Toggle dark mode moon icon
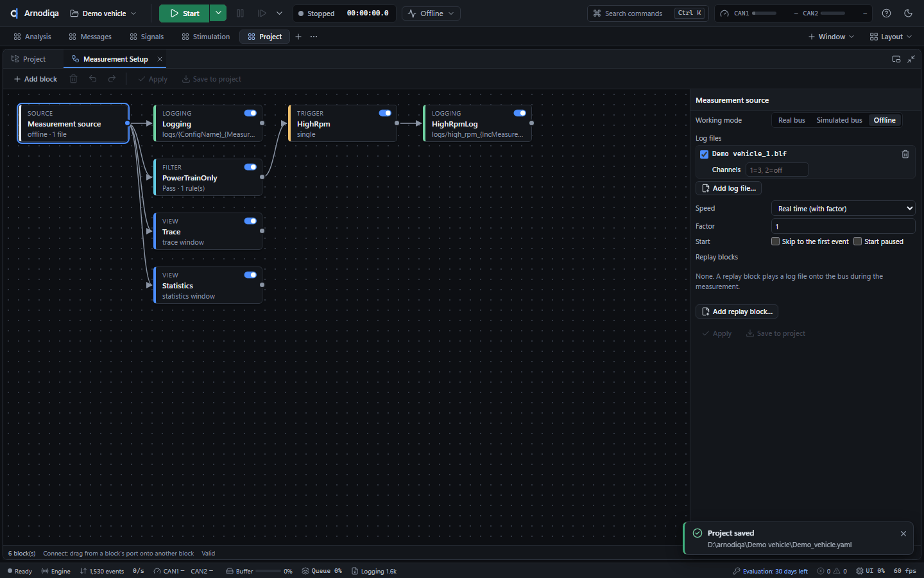This screenshot has height=578, width=924. point(908,13)
